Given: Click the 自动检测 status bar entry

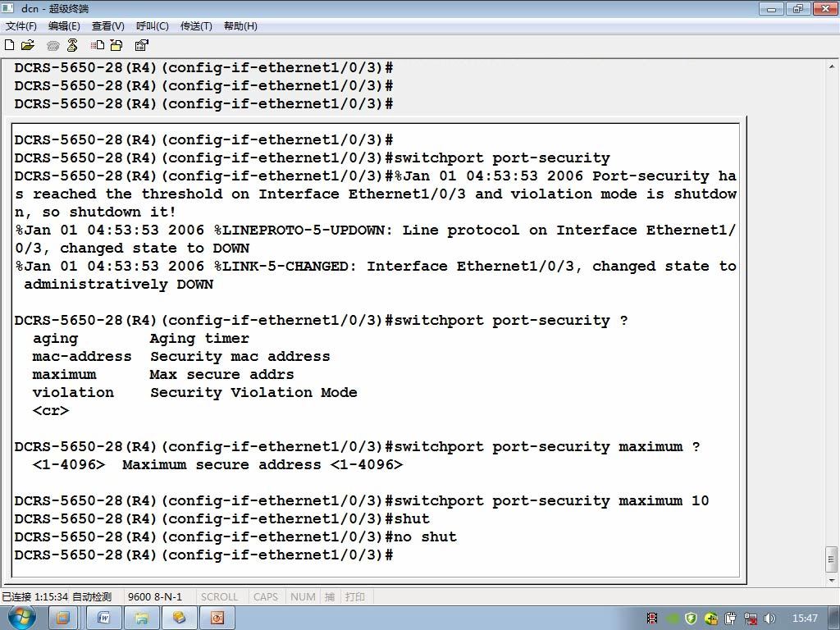Looking at the screenshot, I should click(92, 596).
